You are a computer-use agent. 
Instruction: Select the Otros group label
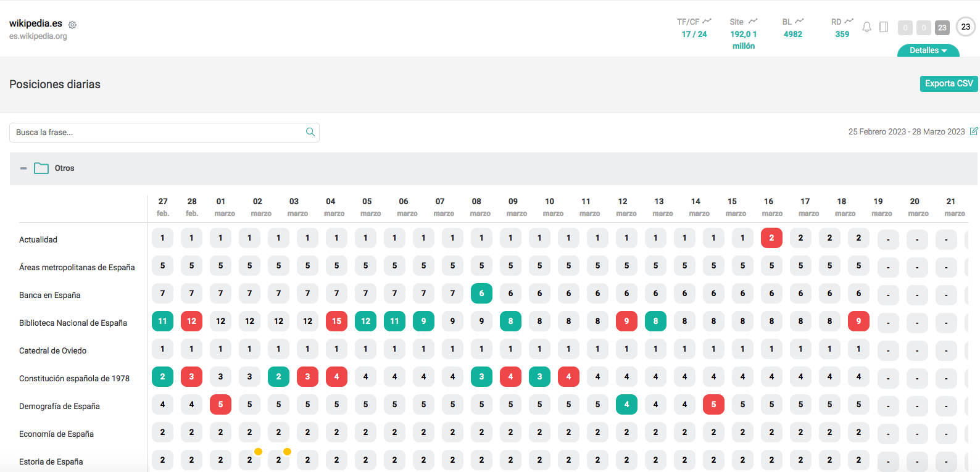tap(64, 168)
